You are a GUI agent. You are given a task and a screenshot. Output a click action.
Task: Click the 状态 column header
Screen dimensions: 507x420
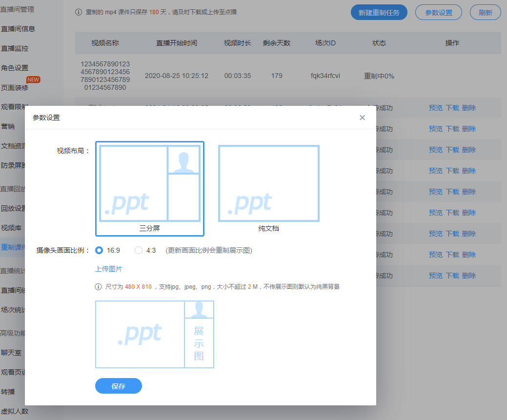click(x=379, y=43)
